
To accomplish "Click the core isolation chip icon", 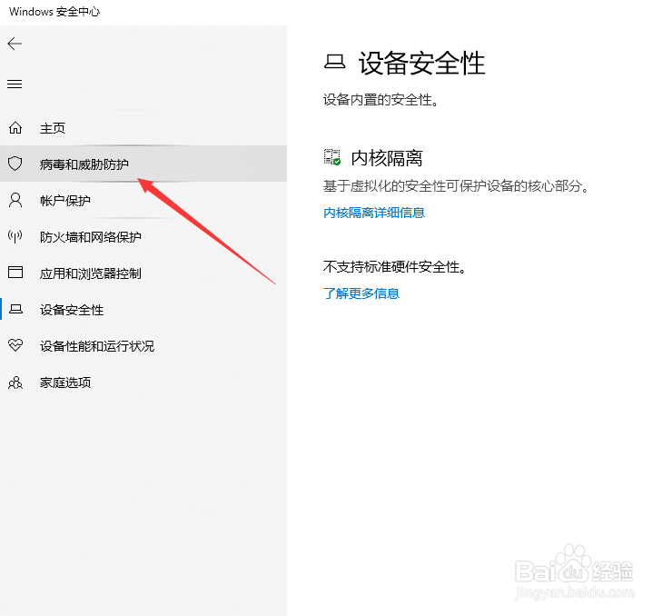I will [x=332, y=157].
